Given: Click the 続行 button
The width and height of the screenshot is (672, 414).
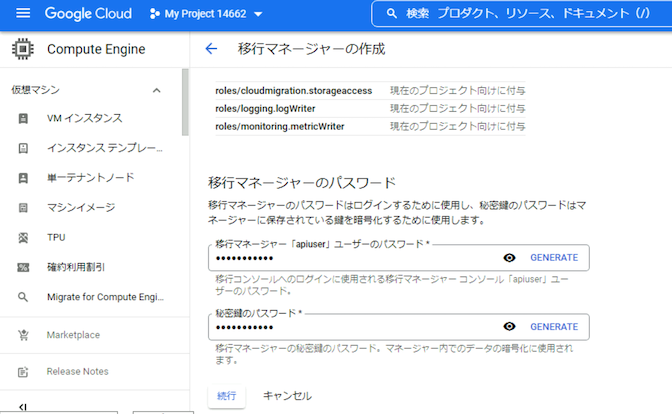Looking at the screenshot, I should (226, 395).
